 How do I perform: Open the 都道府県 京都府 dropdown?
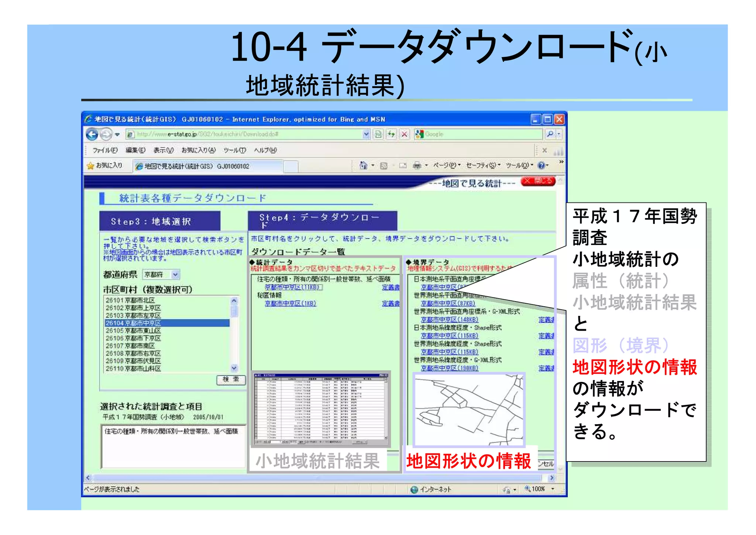pos(161,275)
